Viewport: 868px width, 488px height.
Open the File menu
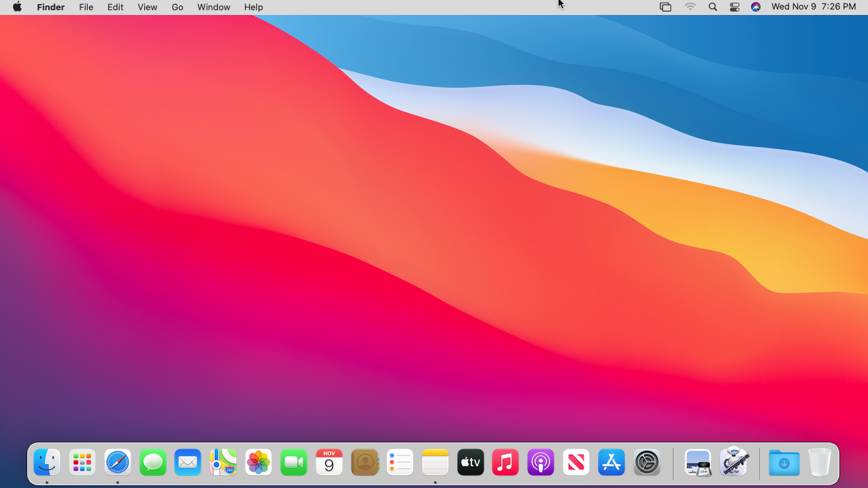coord(86,7)
